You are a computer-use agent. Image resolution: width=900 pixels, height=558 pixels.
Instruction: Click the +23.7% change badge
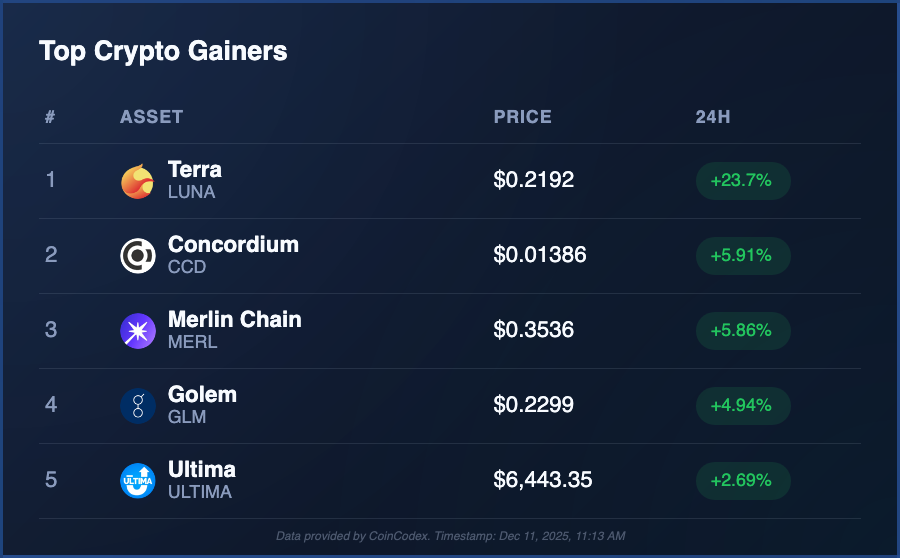[x=742, y=181]
